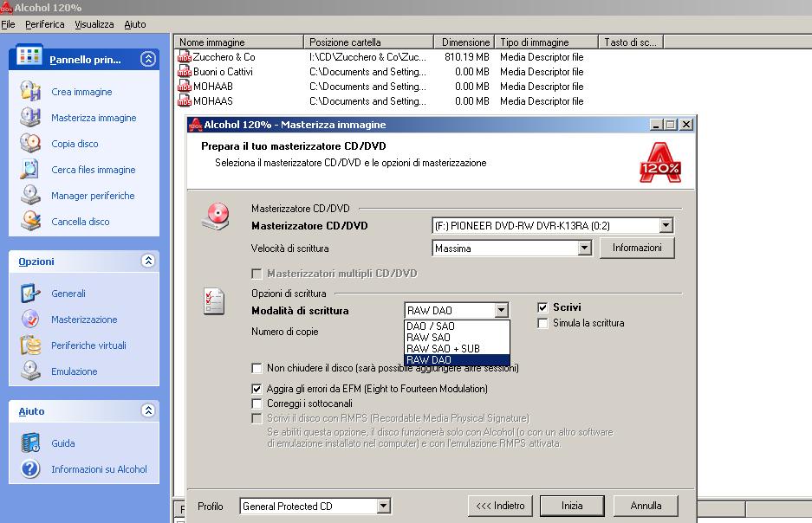Sort by the Tipo di immagine column header
This screenshot has width=812, height=523.
tap(546, 42)
